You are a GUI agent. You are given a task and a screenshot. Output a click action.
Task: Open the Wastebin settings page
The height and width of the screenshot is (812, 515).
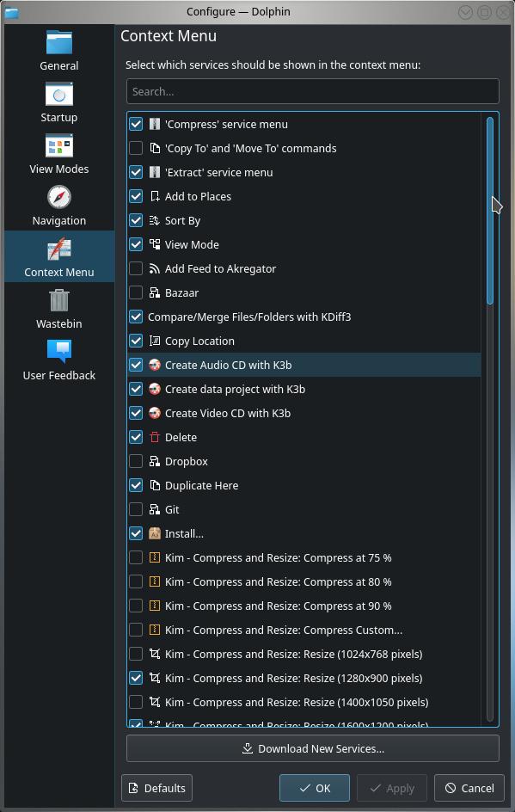(x=59, y=309)
